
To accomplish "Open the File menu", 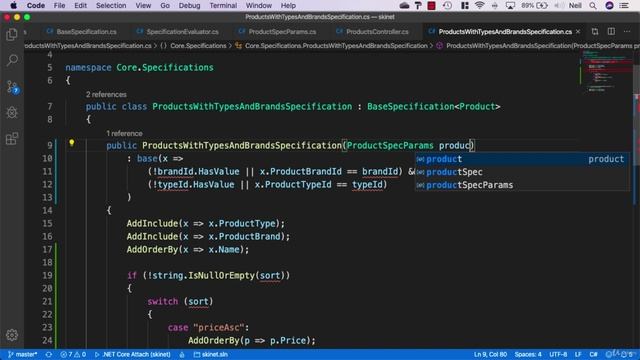I will 59,6.
